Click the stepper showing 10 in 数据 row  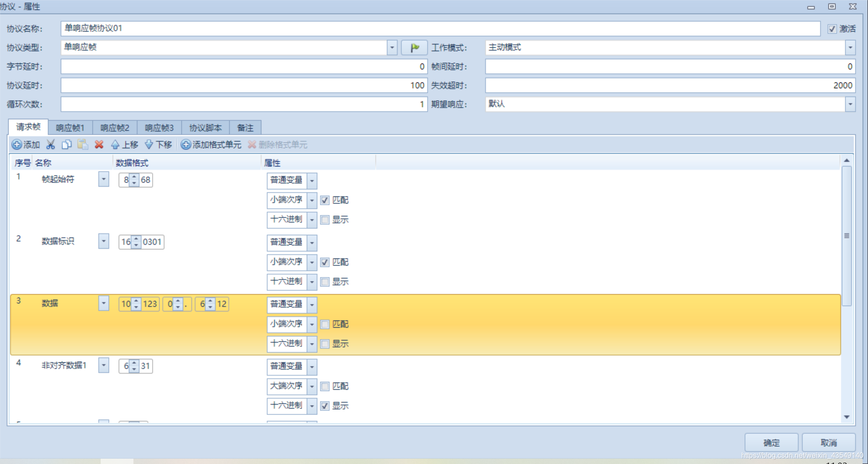point(136,304)
